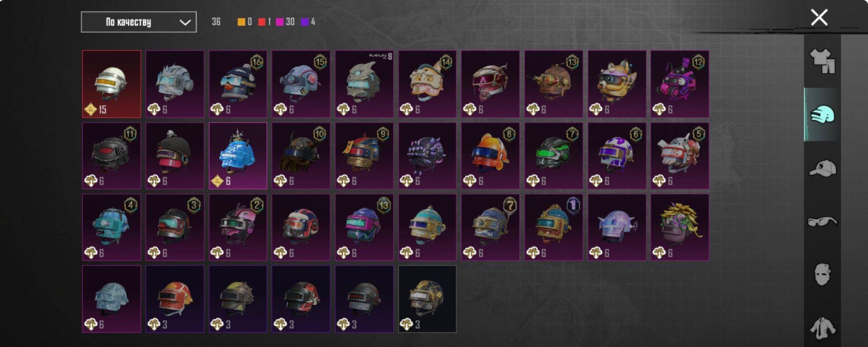Select the white helmet costing 15
The image size is (868, 347).
coord(112,84)
